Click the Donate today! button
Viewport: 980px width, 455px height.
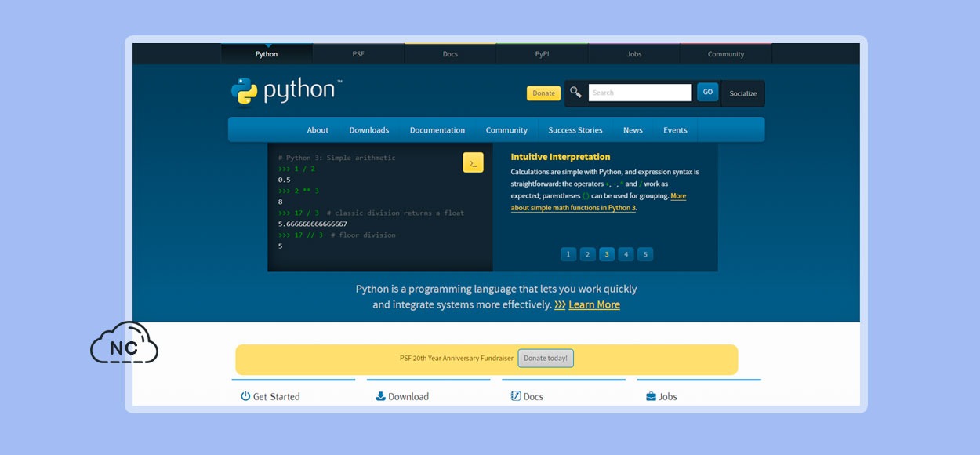click(546, 359)
